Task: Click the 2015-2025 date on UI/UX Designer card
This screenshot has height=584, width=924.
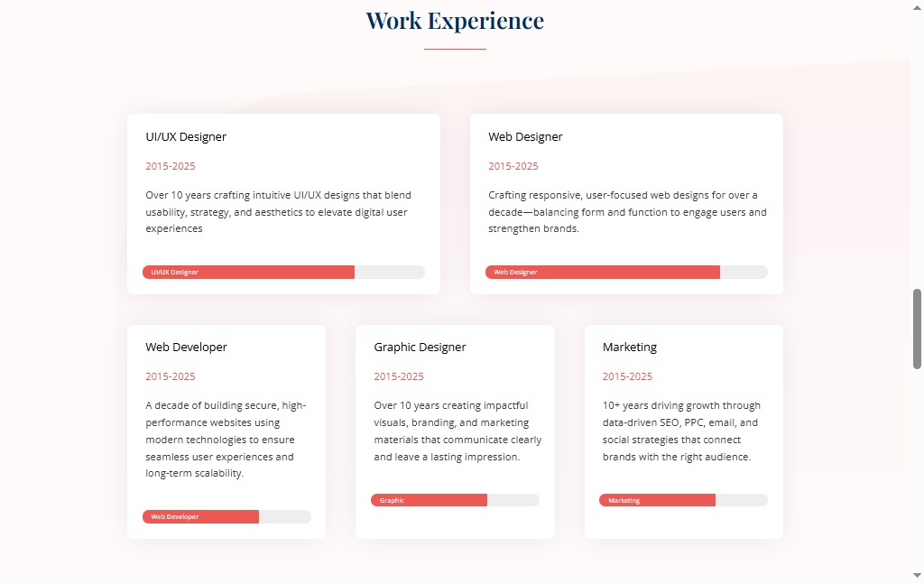Action: pyautogui.click(x=171, y=166)
